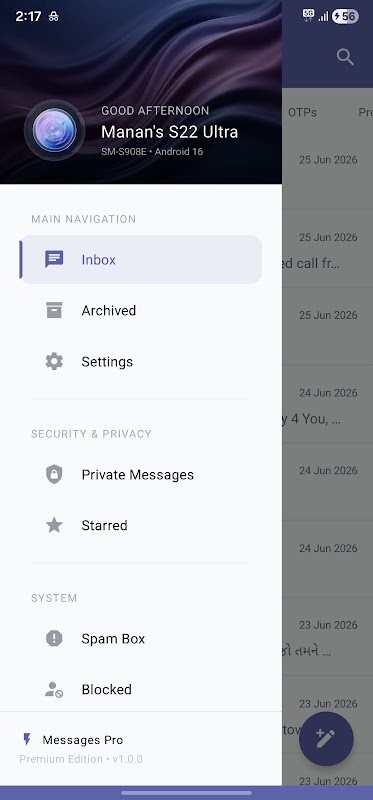373x800 pixels.
Task: Tap the Messages Pro lightning bolt icon
Action: click(27, 739)
